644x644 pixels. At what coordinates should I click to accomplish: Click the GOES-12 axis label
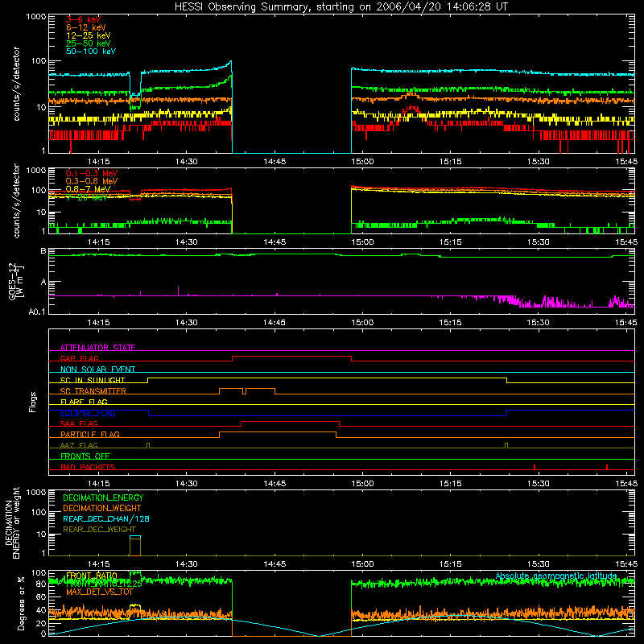point(15,281)
